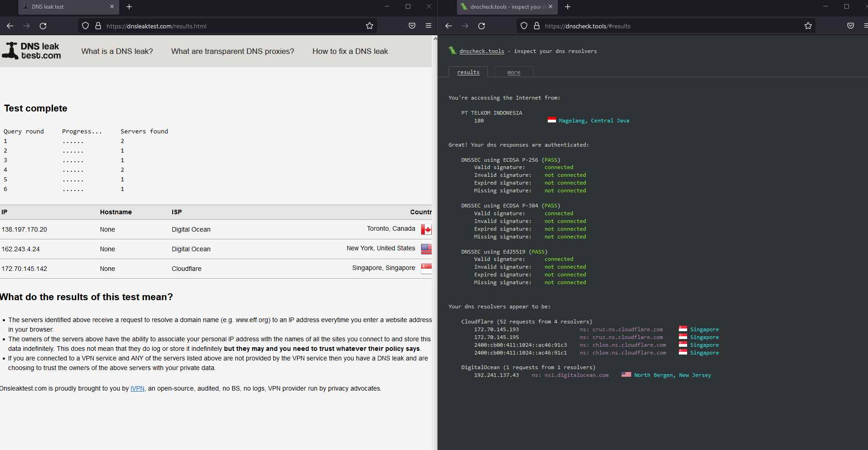868x450 pixels.
Task: Click the Hostname column header
Action: 116,212
